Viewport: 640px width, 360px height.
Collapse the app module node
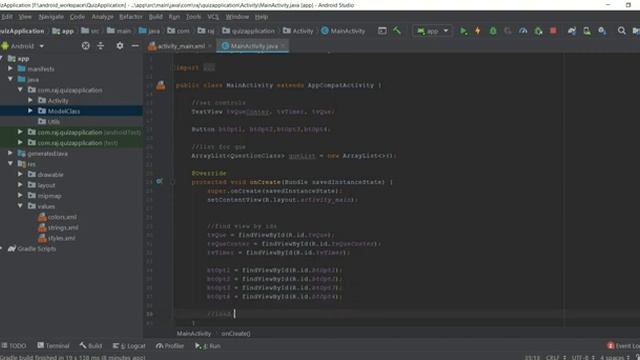coord(2,58)
